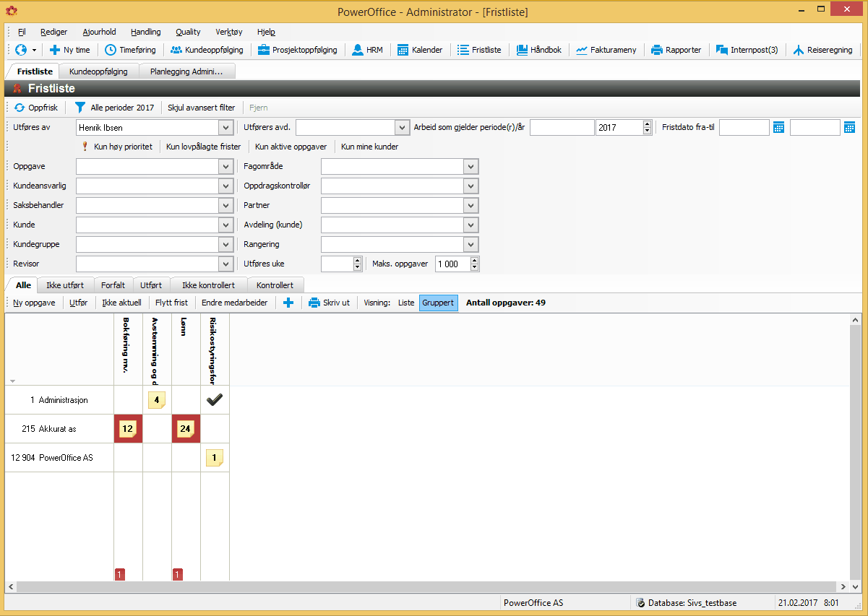Click the Flytt frist button
868x616 pixels.
click(x=172, y=303)
